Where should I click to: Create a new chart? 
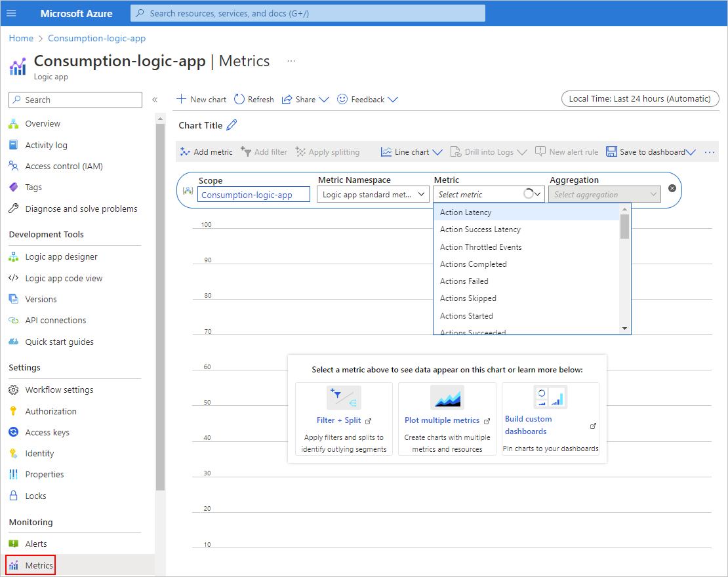point(201,99)
